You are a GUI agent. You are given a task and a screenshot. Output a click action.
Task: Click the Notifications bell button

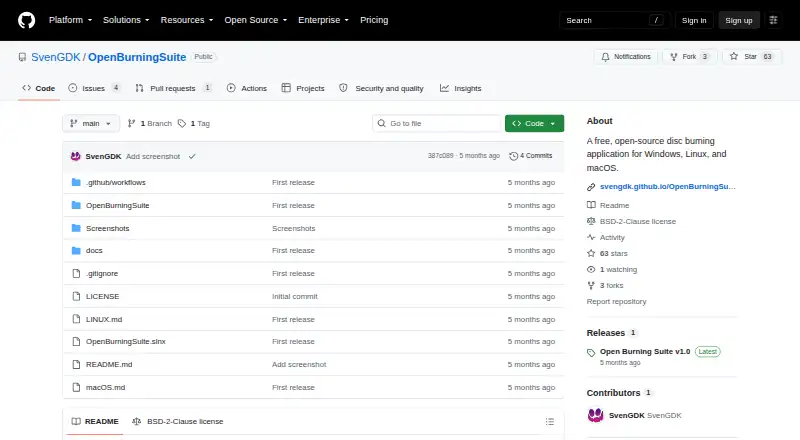626,57
